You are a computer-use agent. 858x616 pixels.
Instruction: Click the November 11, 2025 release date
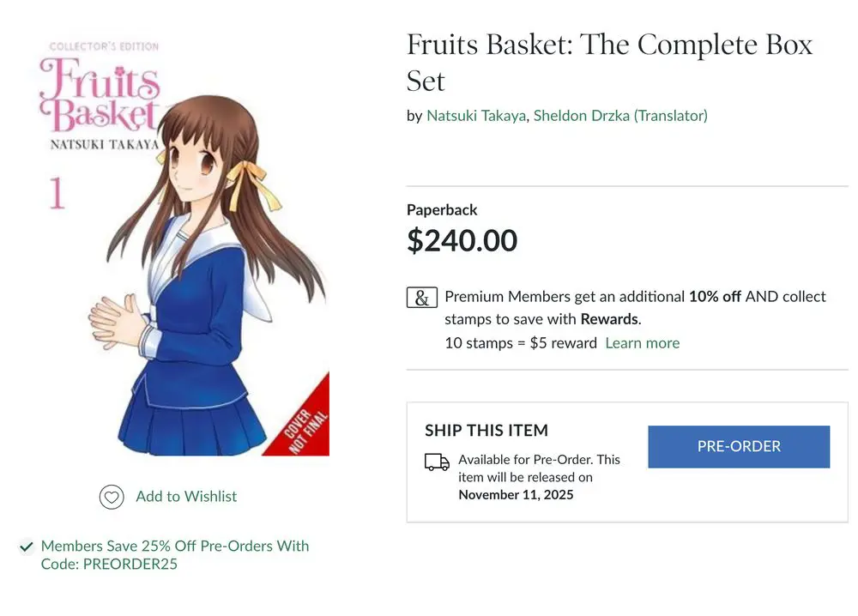pyautogui.click(x=516, y=495)
